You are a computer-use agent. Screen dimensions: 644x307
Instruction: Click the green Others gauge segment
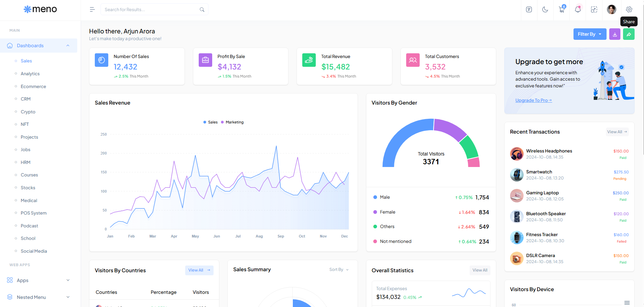pos(470,147)
